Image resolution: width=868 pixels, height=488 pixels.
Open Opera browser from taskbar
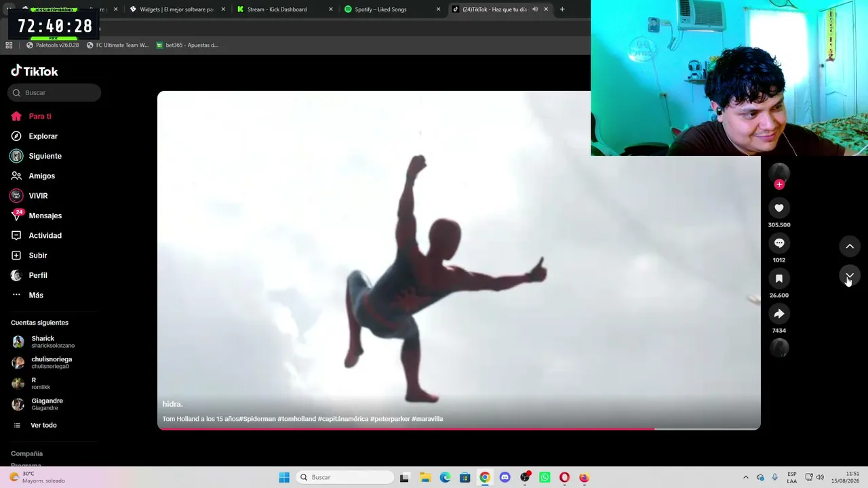coord(564,477)
